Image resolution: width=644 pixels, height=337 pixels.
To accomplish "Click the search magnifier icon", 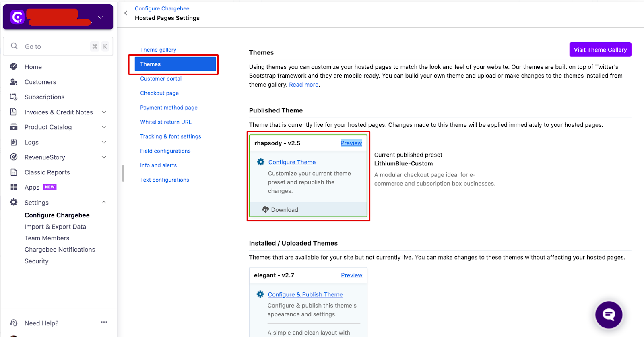I will (x=14, y=46).
